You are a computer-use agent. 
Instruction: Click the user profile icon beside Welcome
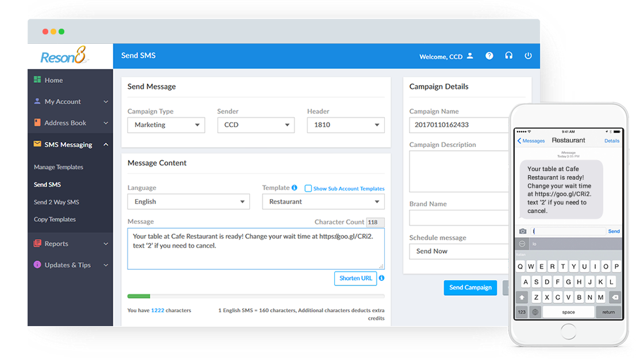(x=470, y=56)
